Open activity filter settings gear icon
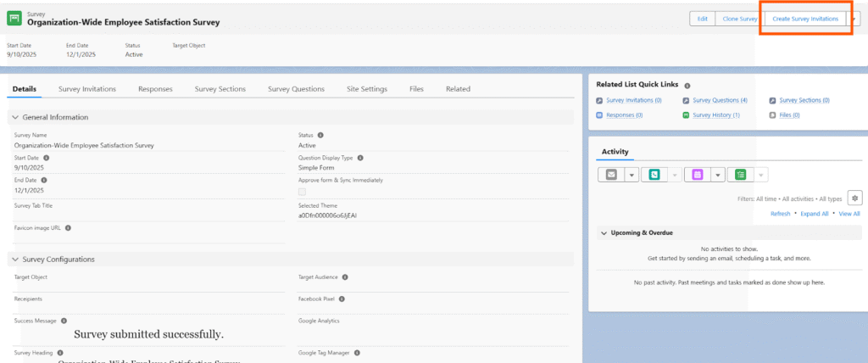 tap(854, 198)
